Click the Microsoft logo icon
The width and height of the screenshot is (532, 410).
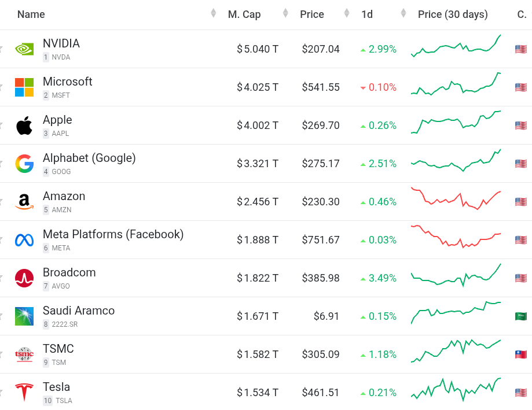click(x=24, y=87)
